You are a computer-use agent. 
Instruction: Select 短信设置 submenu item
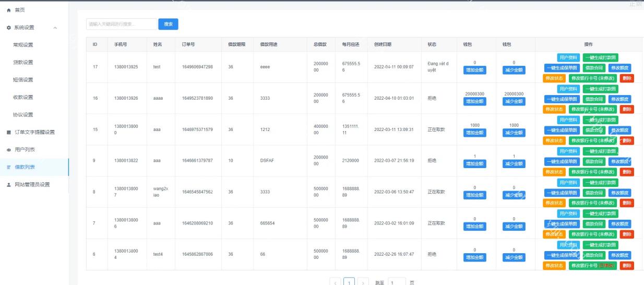click(x=23, y=80)
